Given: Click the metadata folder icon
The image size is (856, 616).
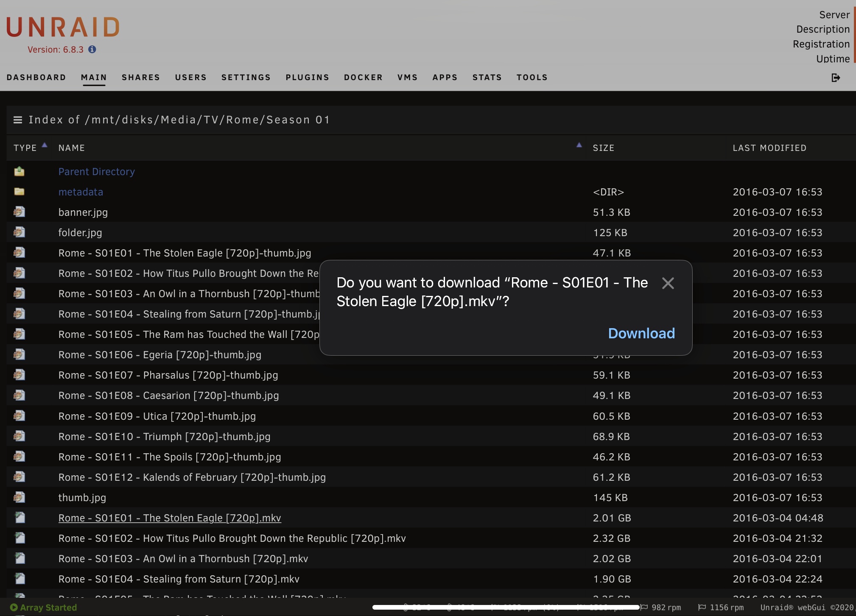Looking at the screenshot, I should click(x=19, y=192).
